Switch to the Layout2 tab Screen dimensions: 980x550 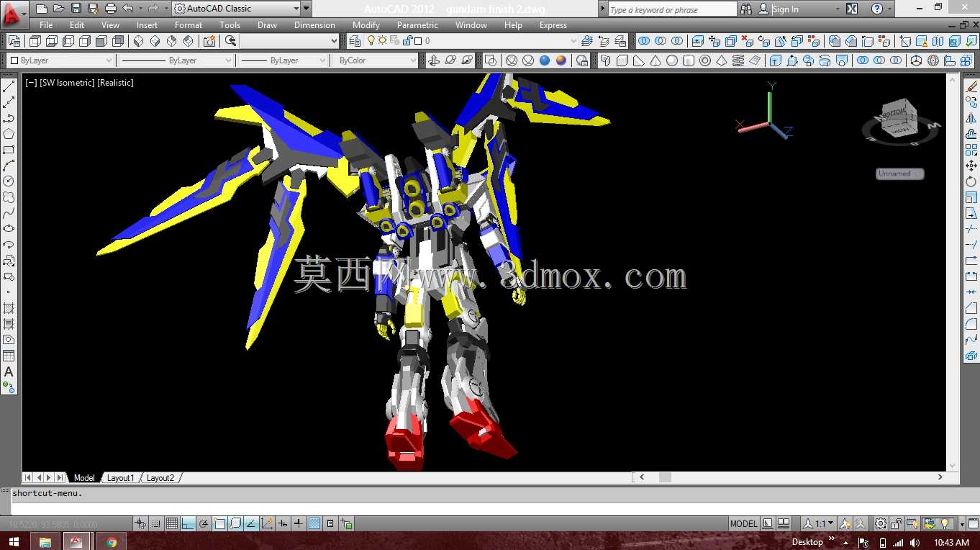tap(160, 478)
